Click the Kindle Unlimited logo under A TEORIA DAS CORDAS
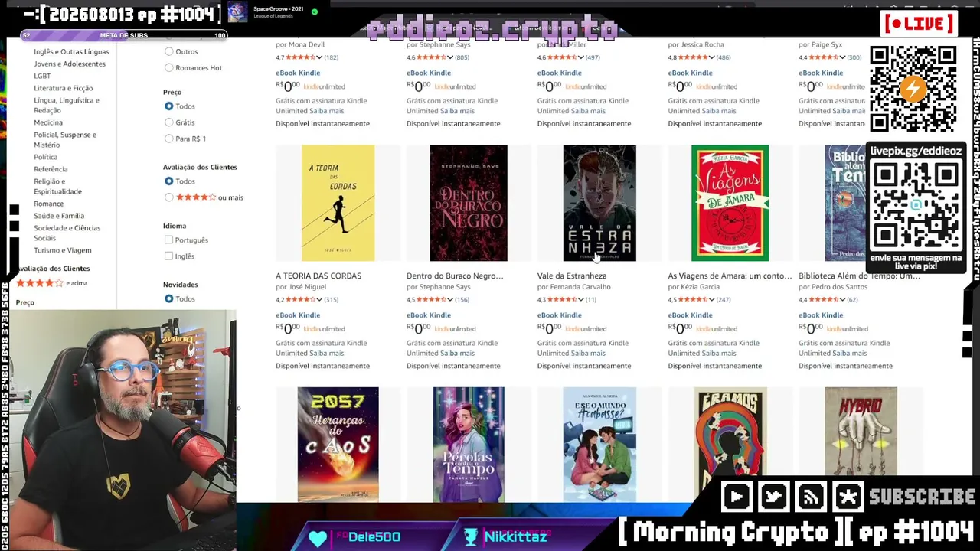Viewport: 980px width, 551px height. tap(325, 329)
